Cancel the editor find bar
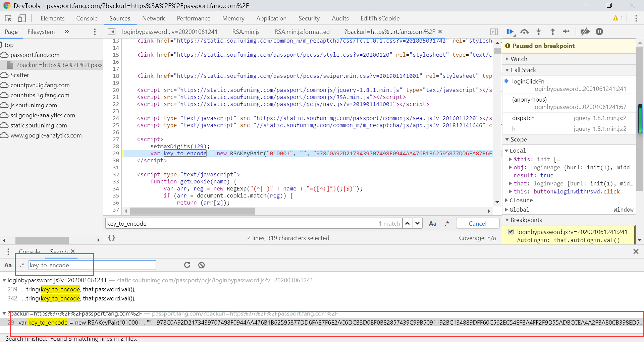This screenshot has height=342, width=644. click(477, 223)
